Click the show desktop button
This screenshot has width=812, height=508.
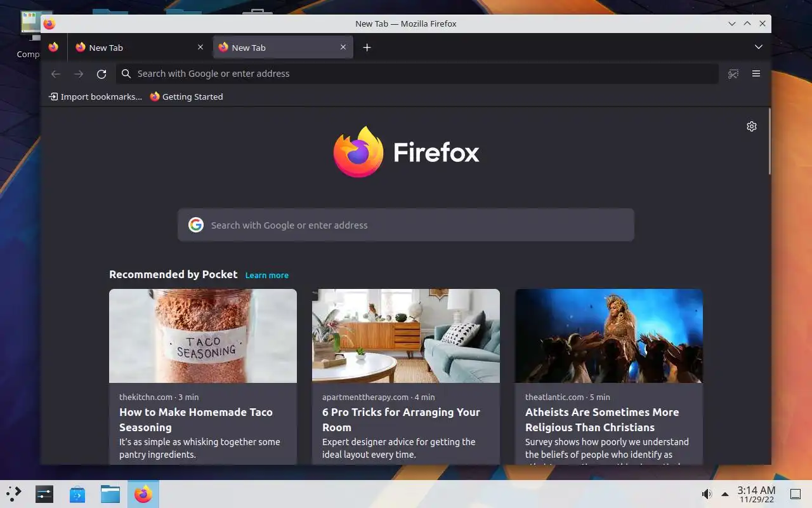tap(796, 494)
